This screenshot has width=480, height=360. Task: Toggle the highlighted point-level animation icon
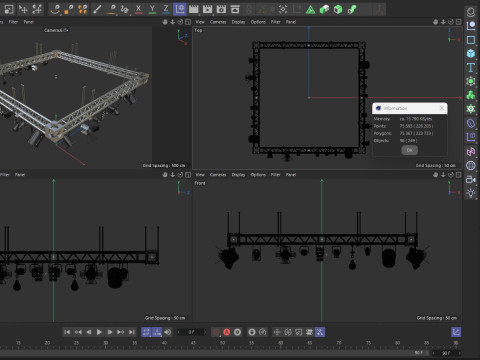320,332
